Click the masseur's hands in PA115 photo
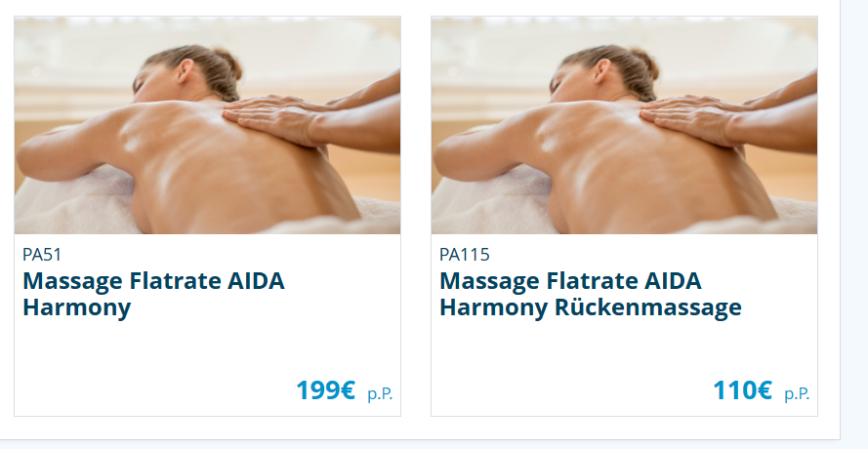This screenshot has width=868, height=449. pyautogui.click(x=691, y=117)
